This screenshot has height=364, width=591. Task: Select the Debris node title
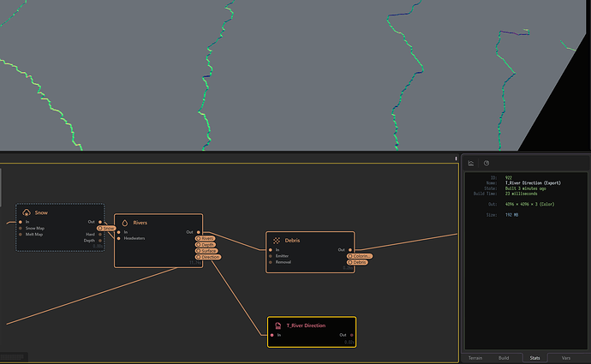click(292, 241)
